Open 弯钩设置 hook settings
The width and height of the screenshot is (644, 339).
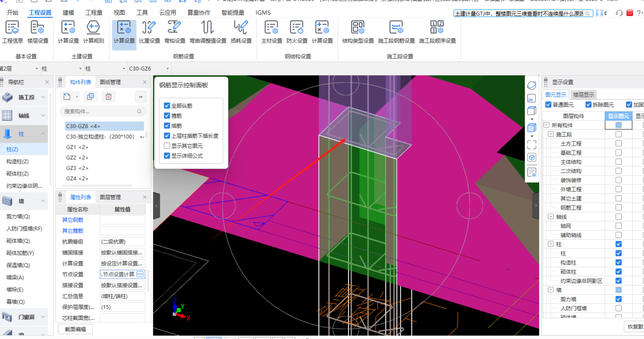click(x=175, y=32)
